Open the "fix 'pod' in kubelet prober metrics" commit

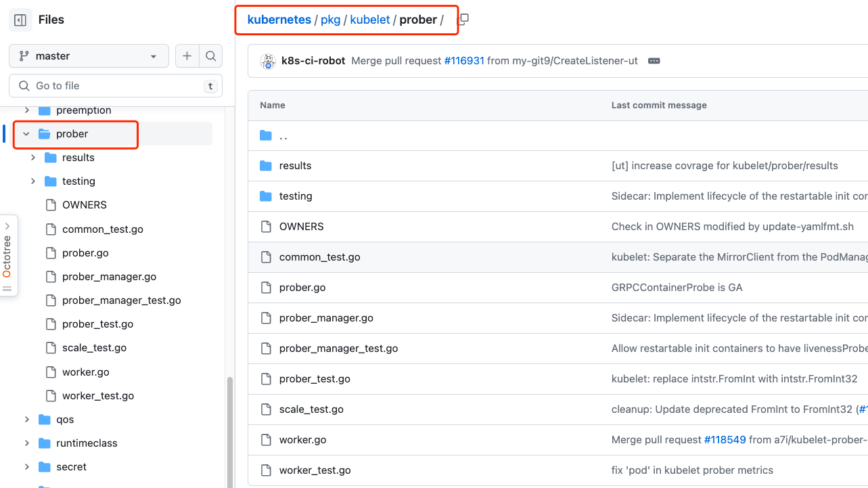pyautogui.click(x=692, y=470)
